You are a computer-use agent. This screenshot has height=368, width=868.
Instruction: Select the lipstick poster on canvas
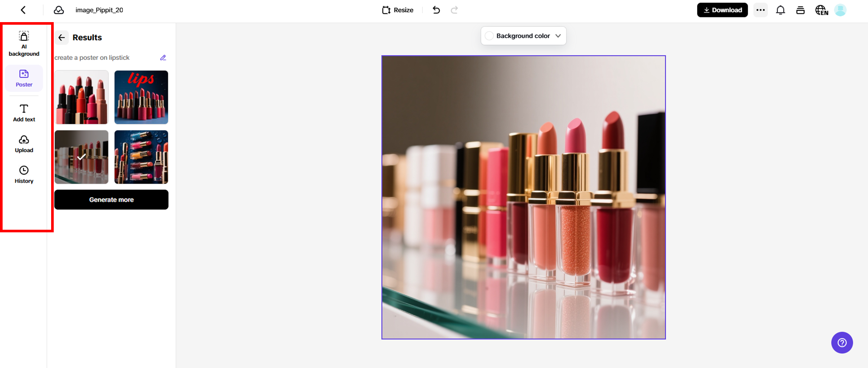pyautogui.click(x=523, y=197)
